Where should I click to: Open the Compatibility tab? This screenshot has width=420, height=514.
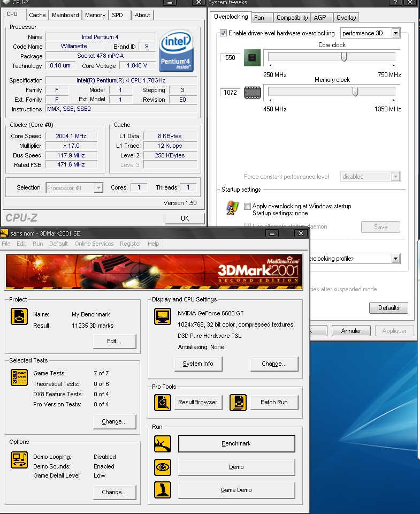292,18
